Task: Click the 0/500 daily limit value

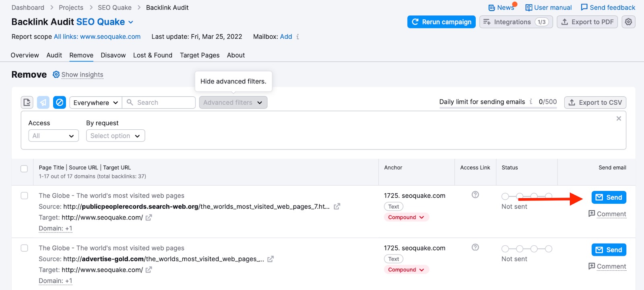Action: [548, 101]
